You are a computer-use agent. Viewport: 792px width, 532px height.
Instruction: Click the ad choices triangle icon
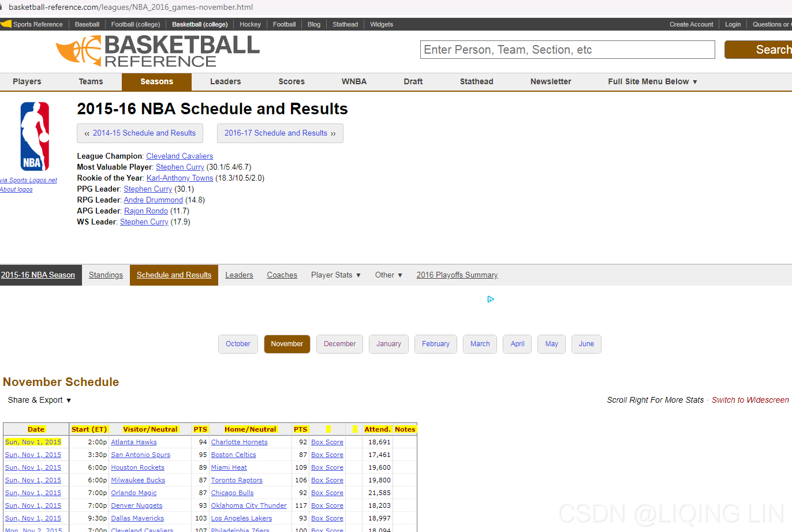click(x=491, y=299)
